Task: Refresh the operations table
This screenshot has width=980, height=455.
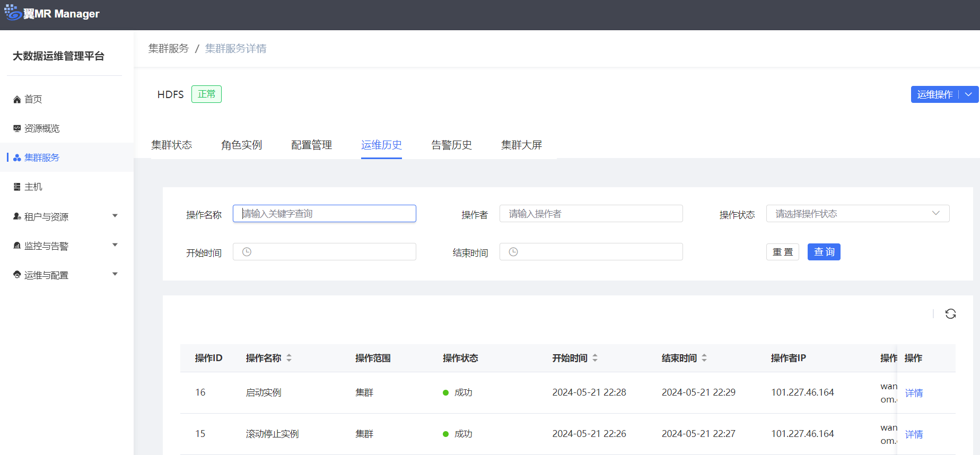Action: pos(950,314)
